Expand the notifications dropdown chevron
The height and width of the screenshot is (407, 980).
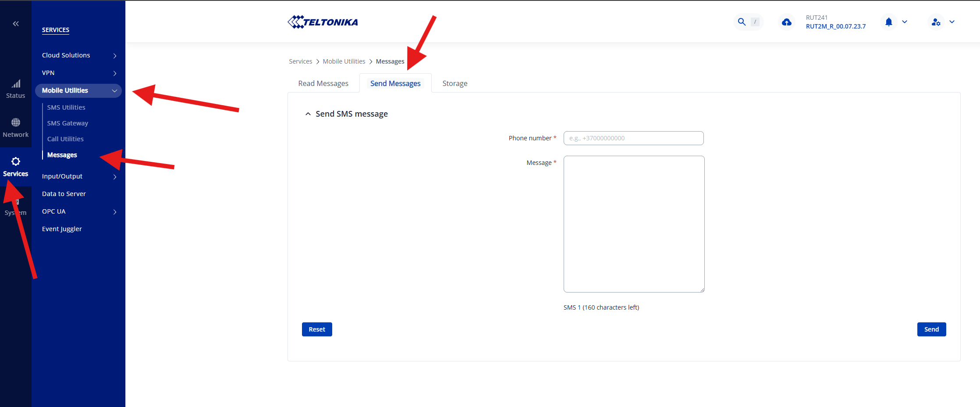(x=905, y=22)
